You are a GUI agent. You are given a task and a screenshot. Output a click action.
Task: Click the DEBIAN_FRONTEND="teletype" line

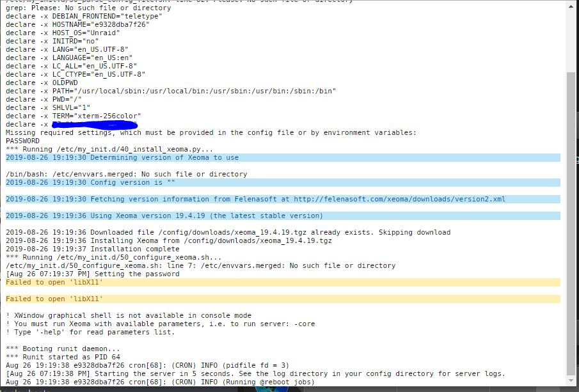[x=84, y=16]
